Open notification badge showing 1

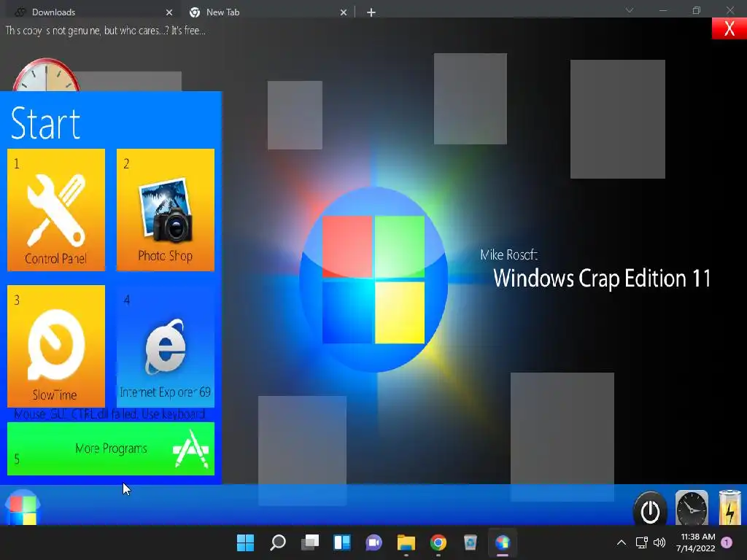(727, 542)
